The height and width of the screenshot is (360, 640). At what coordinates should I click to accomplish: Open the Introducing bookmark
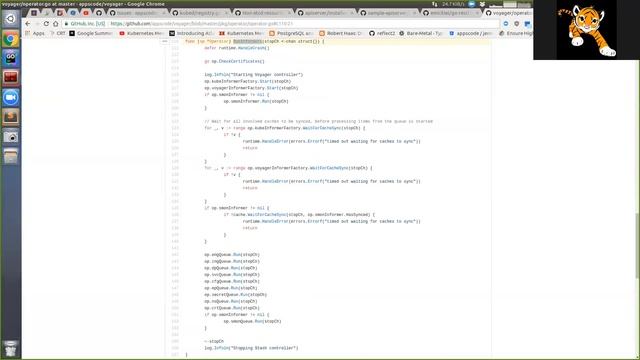(x=191, y=33)
